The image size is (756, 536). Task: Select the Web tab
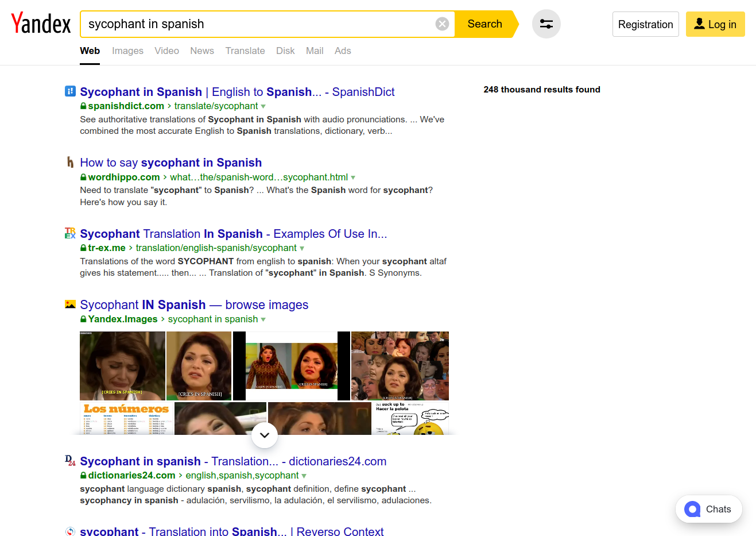coord(90,51)
